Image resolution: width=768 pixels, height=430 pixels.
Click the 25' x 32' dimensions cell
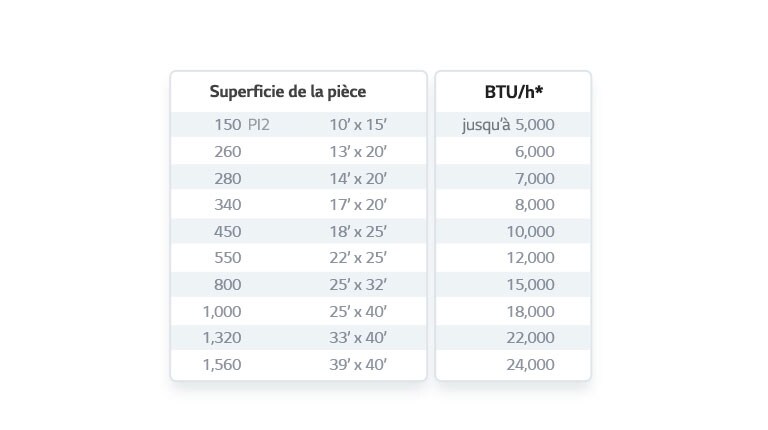(358, 285)
